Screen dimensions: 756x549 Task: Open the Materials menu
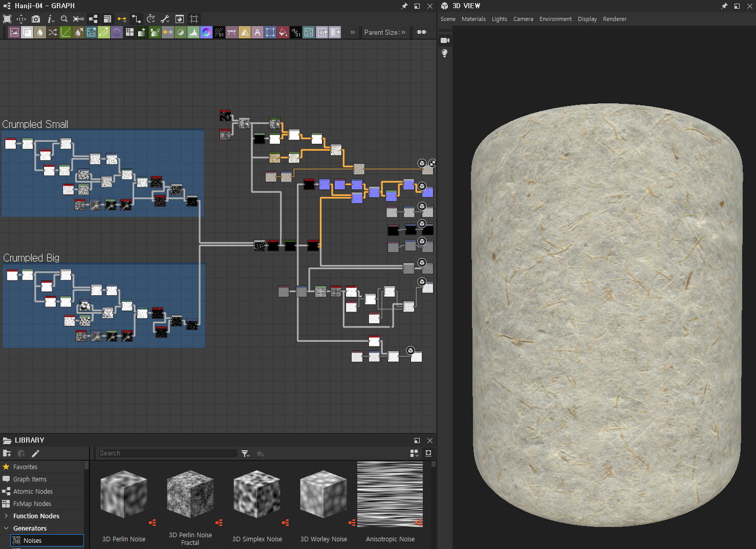(x=473, y=19)
